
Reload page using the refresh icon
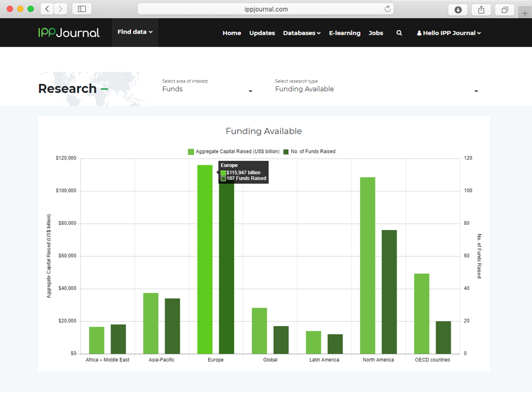coord(387,9)
